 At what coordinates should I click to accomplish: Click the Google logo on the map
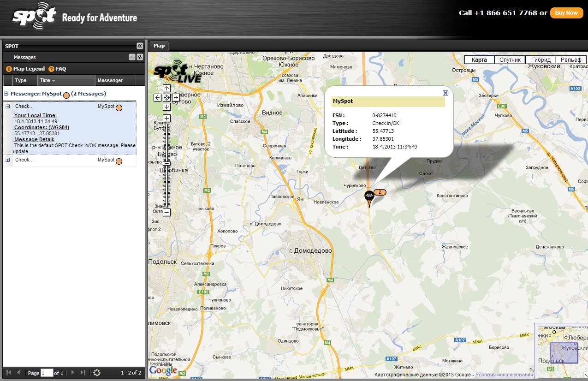(x=163, y=370)
